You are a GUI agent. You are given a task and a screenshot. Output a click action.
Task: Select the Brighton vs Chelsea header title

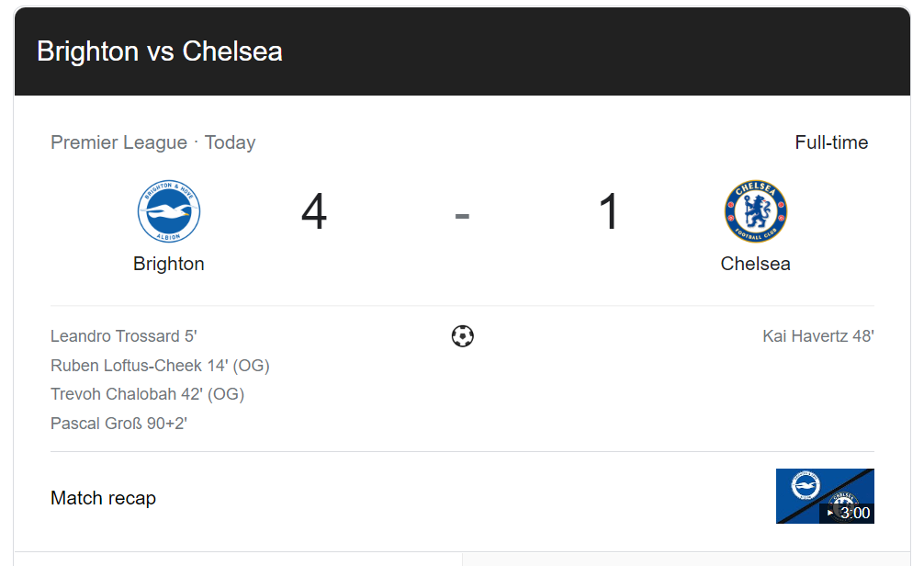coord(160,51)
